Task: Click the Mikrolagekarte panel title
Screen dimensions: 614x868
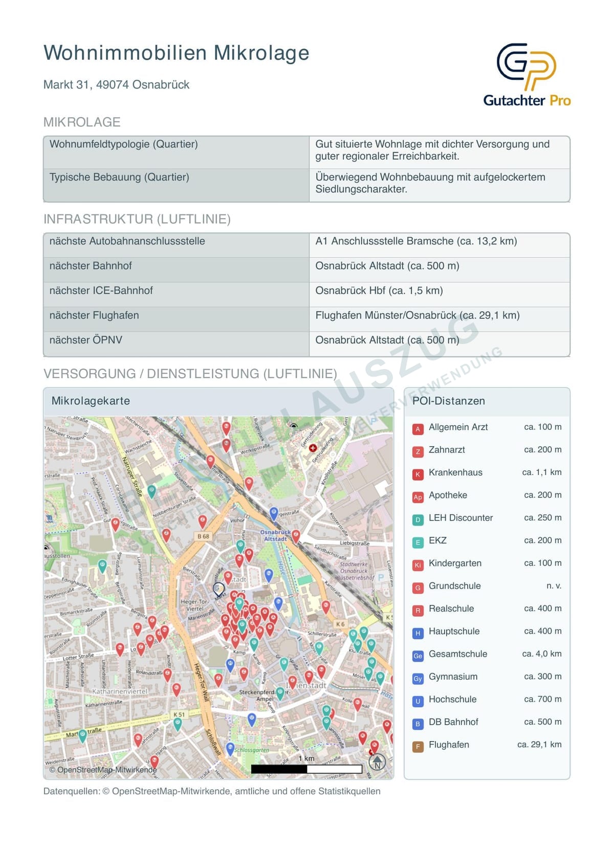Action: [x=91, y=401]
